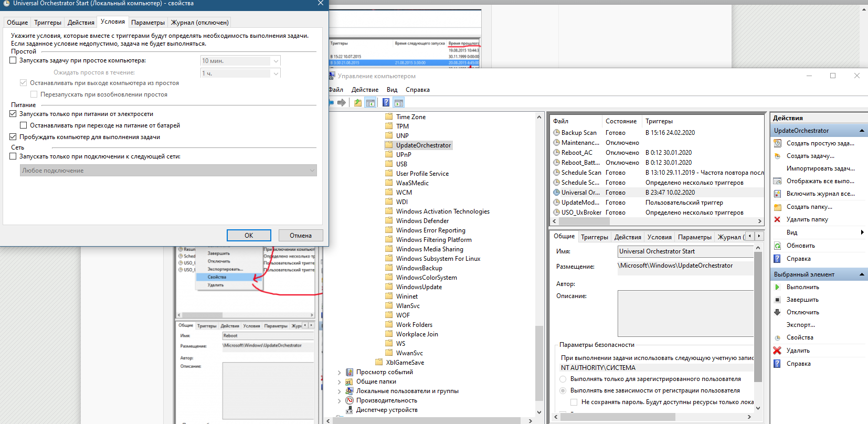868x424 pixels.
Task: Toggle 'Запускать только при питании от электросети'
Action: pyautogui.click(x=13, y=114)
